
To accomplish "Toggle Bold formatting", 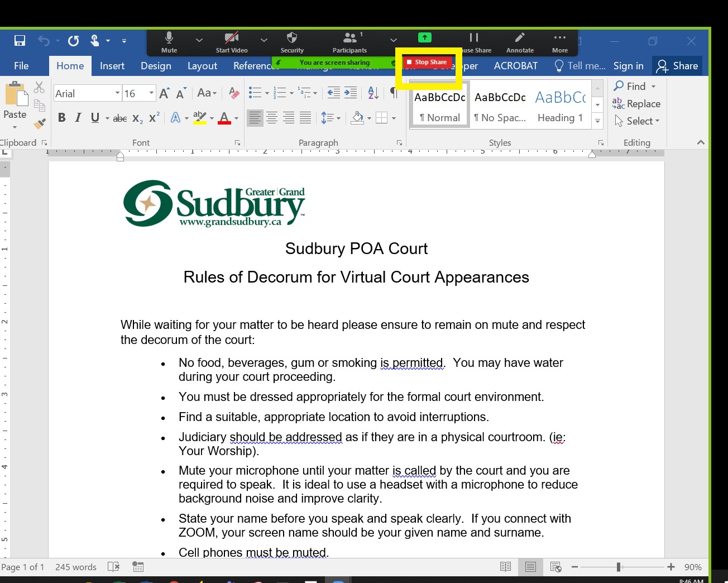I will click(62, 118).
